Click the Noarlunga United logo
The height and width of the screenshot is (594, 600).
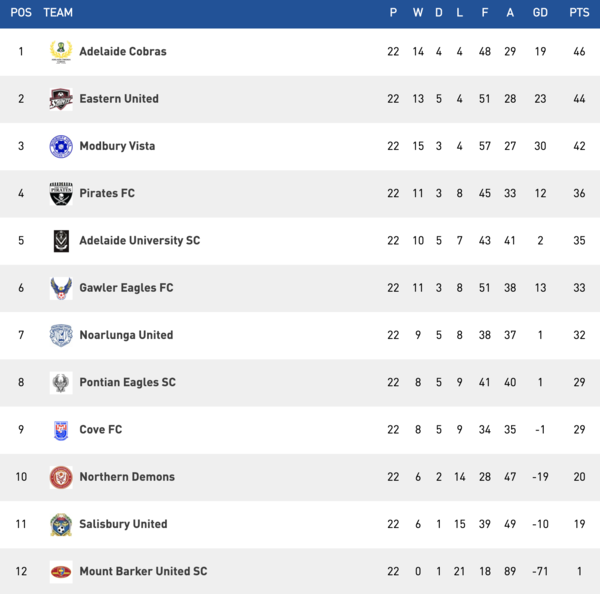click(61, 335)
